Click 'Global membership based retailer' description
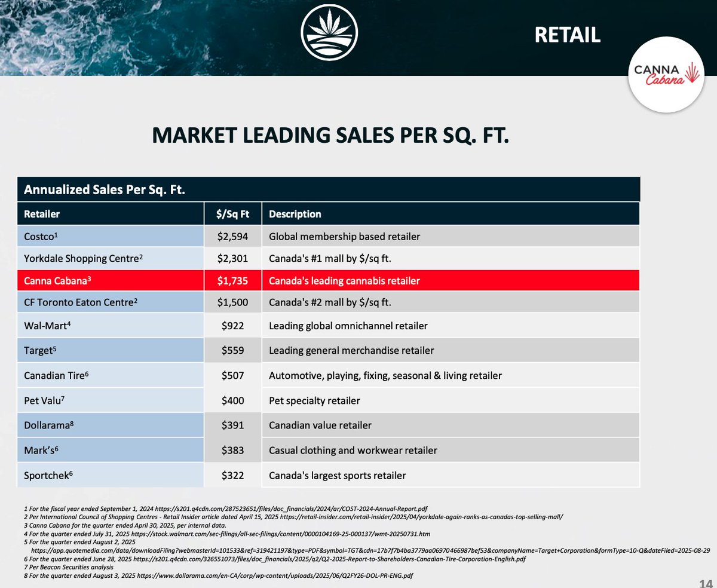This screenshot has height=588, width=717. pyautogui.click(x=345, y=237)
